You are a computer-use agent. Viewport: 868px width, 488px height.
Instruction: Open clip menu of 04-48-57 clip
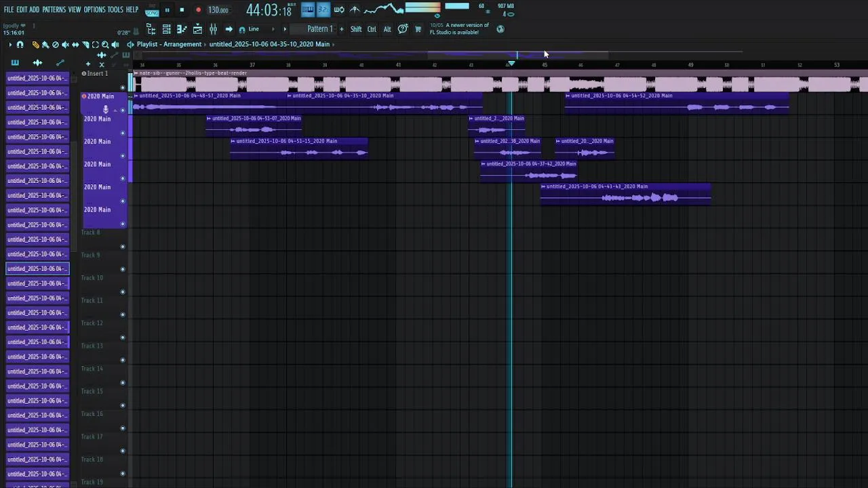pos(136,96)
